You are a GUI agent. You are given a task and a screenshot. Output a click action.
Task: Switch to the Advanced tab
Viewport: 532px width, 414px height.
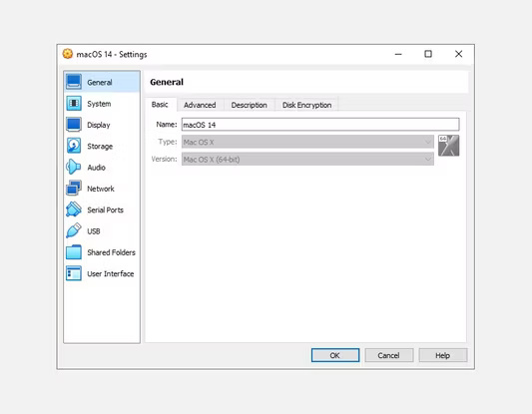click(x=200, y=105)
